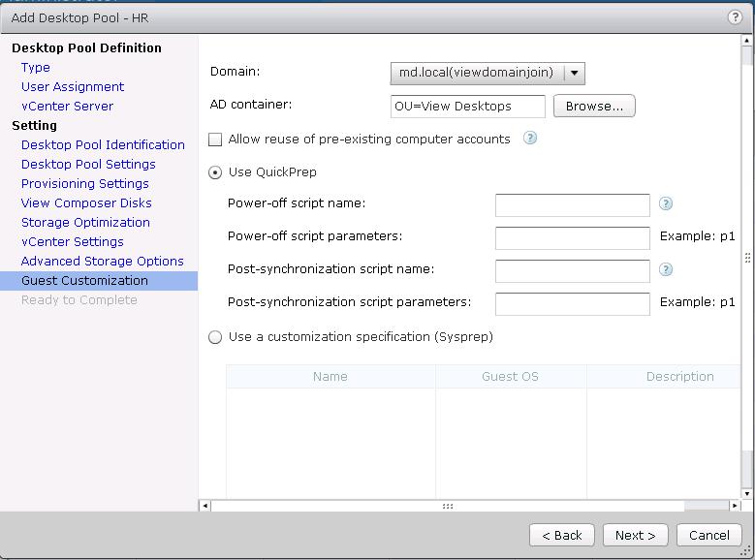Click the Power-off script name field
This screenshot has width=755, height=560.
coord(572,204)
